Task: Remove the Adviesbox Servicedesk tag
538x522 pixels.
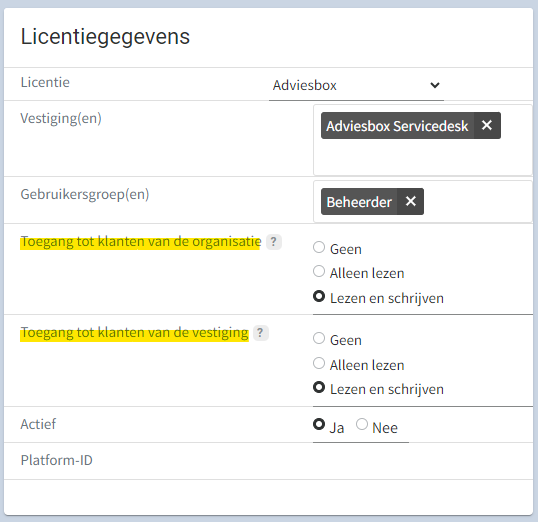Action: [487, 125]
